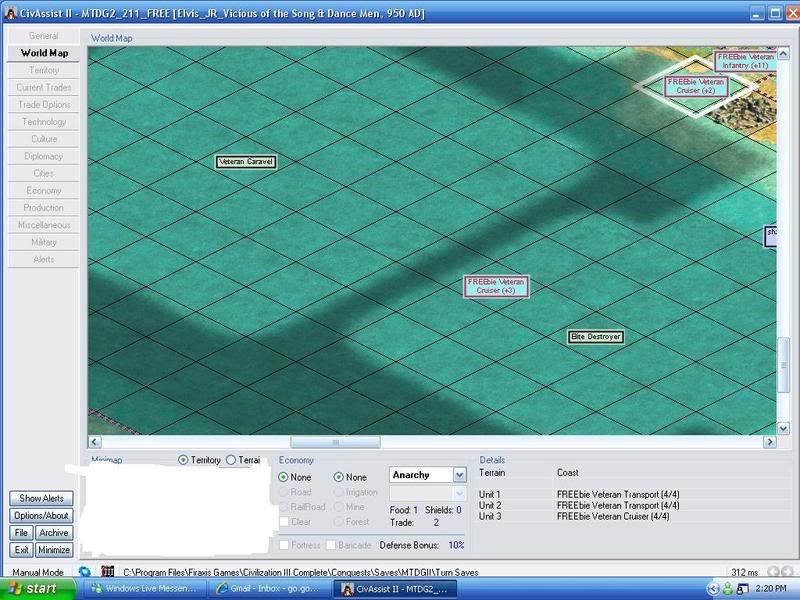The width and height of the screenshot is (800, 600).
Task: Open the General tab
Action: pyautogui.click(x=43, y=36)
